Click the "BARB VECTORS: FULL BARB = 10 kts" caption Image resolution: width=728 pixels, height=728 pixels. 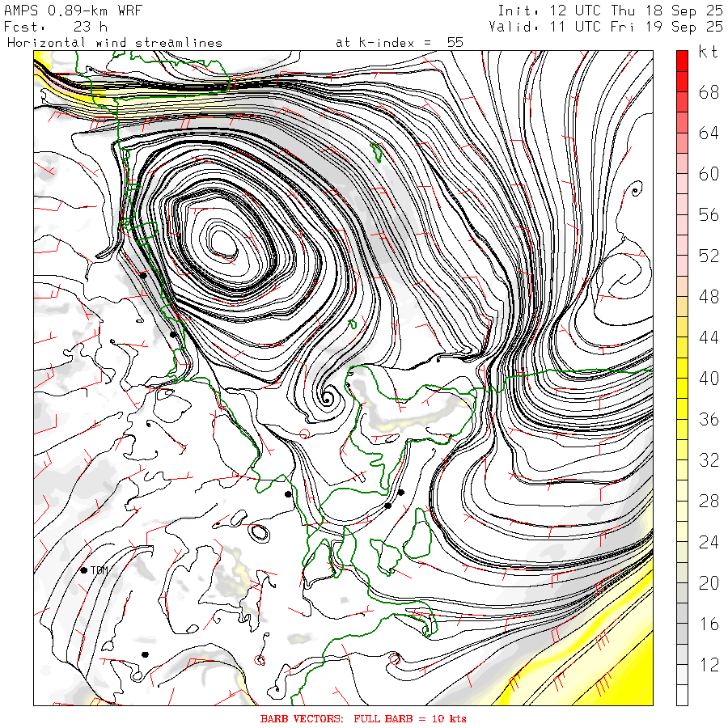click(363, 719)
